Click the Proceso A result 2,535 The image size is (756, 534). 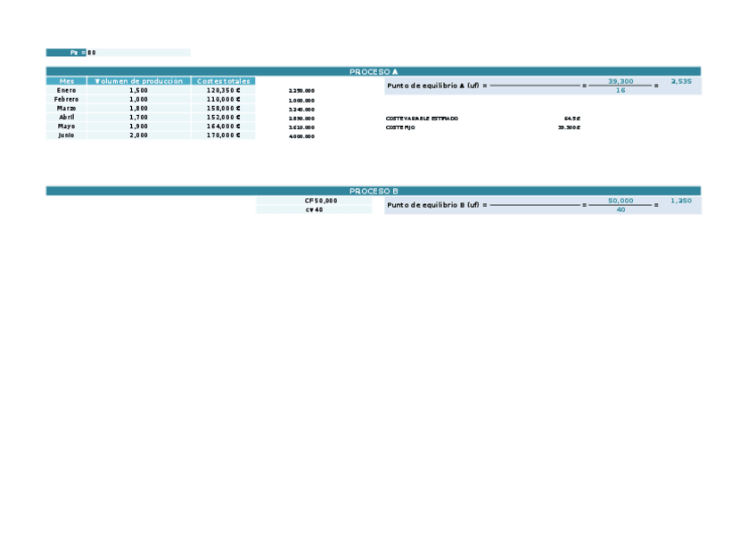coord(681,81)
